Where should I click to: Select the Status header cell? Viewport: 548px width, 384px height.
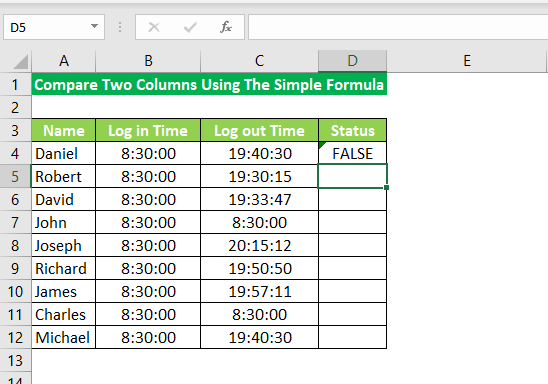(x=352, y=130)
